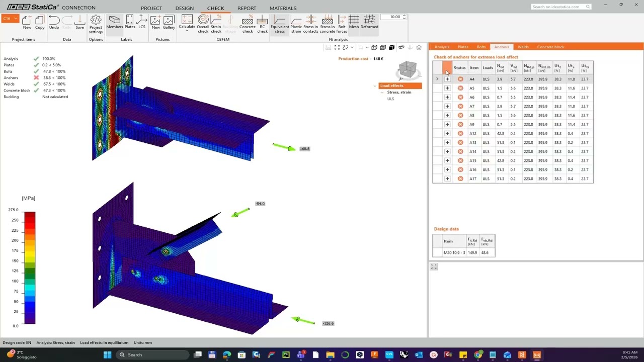Open the picture Gallery
The image size is (644, 362).
(169, 23)
